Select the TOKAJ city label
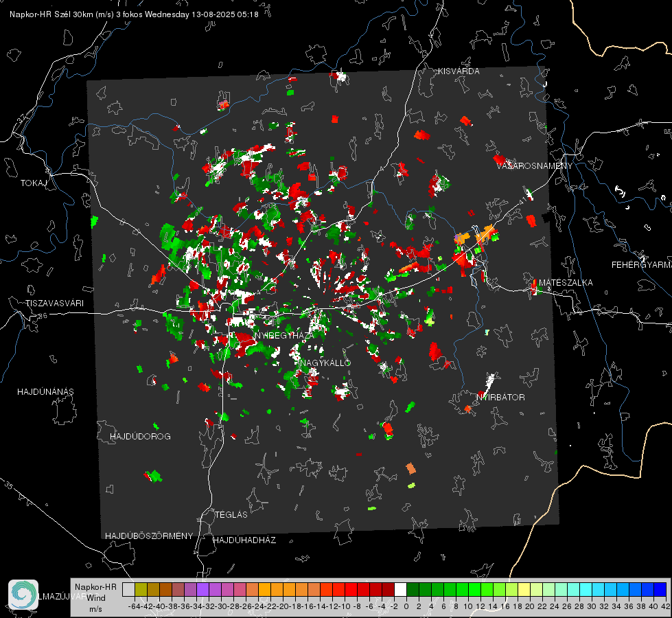The image size is (672, 618). point(34,183)
